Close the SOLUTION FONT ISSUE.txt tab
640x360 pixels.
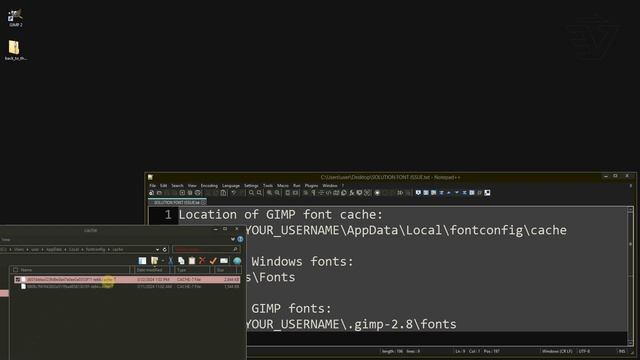click(203, 202)
